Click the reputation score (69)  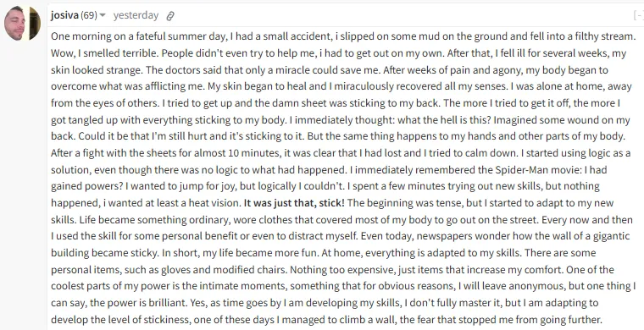89,15
